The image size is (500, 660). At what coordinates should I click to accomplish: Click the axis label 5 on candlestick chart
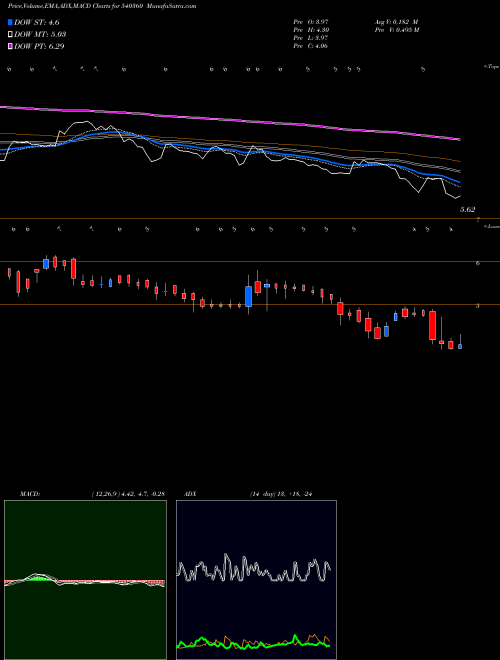coord(478,306)
